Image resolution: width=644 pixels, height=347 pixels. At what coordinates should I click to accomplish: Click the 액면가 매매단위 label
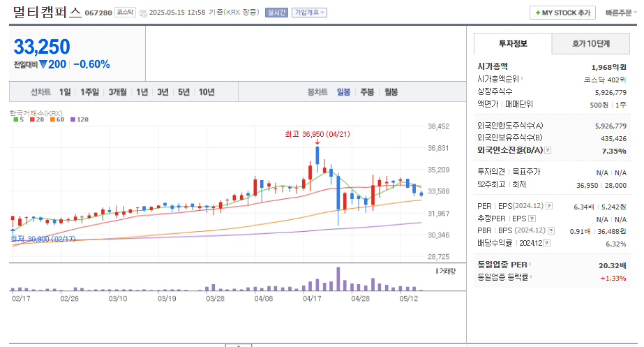coord(505,104)
